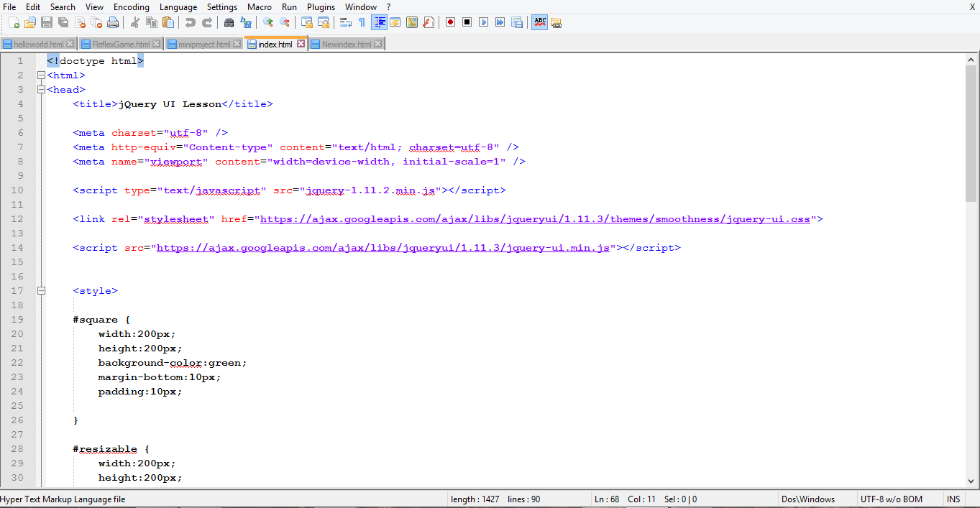
Task: Open the Document Map panel icon
Action: click(411, 22)
